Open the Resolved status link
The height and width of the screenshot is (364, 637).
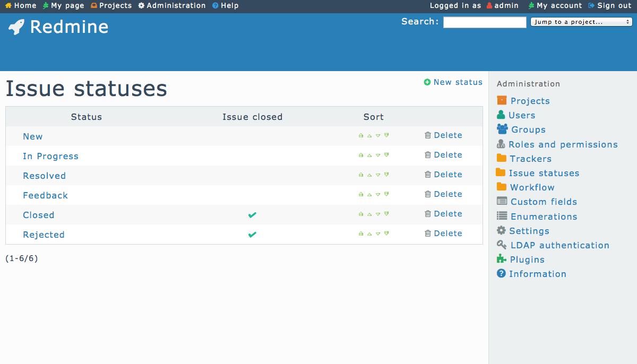44,176
